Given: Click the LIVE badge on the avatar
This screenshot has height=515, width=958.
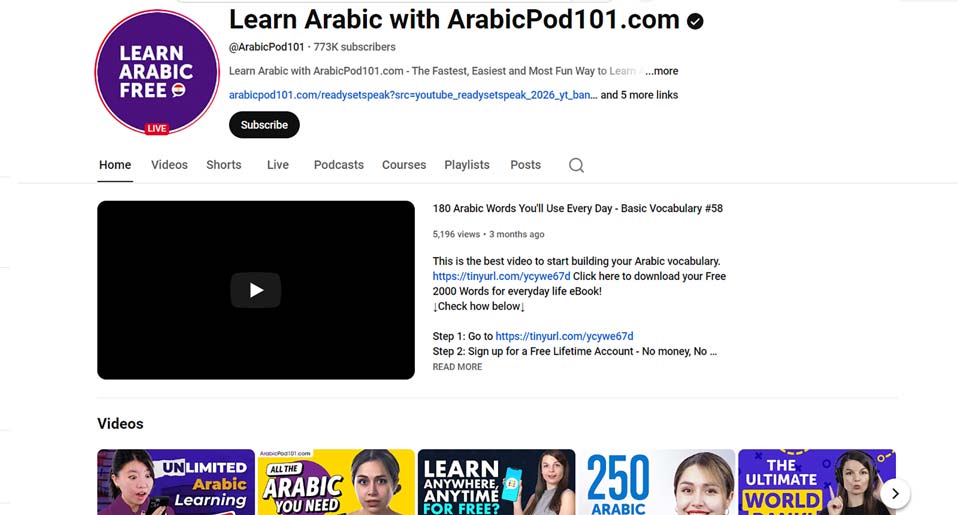Looking at the screenshot, I should coord(156,128).
